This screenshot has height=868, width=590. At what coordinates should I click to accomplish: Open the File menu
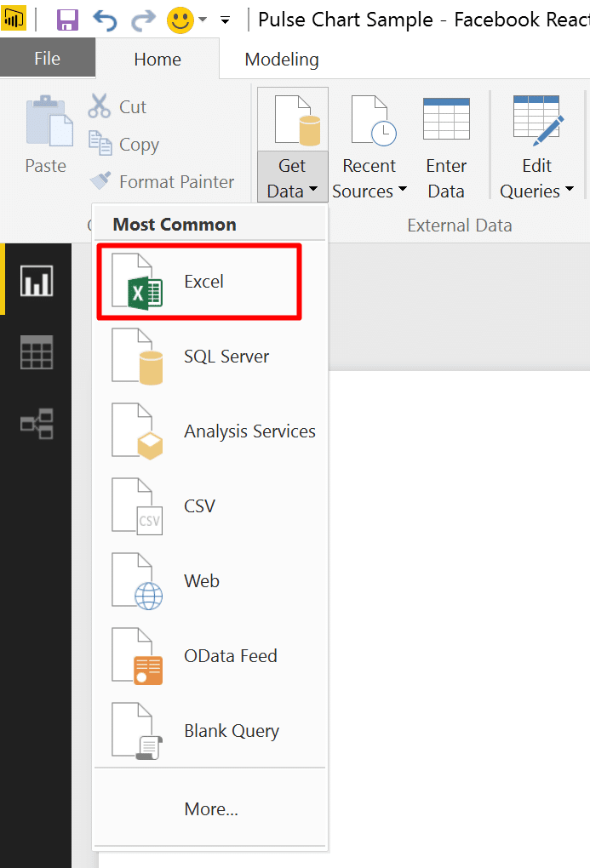pyautogui.click(x=47, y=58)
